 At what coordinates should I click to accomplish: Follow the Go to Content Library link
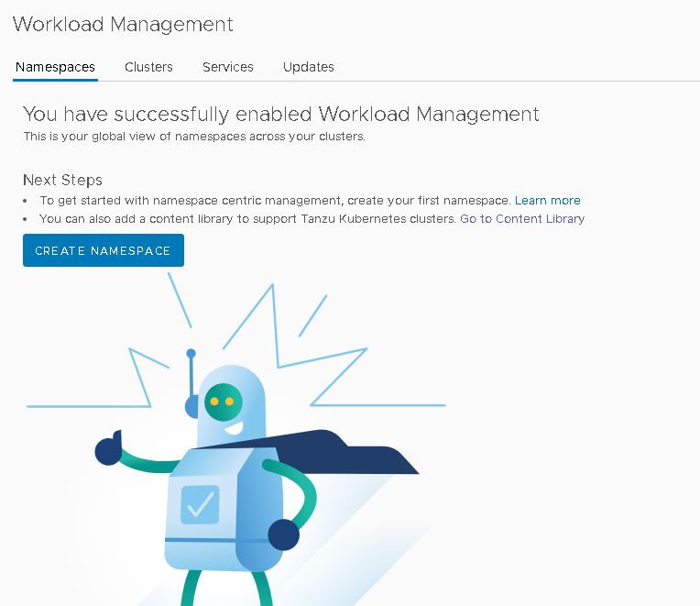(521, 218)
